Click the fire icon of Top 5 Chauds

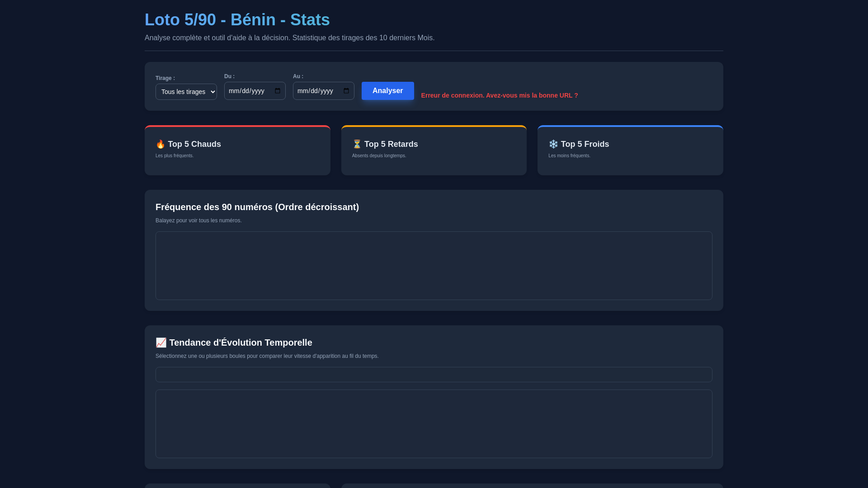point(160,144)
